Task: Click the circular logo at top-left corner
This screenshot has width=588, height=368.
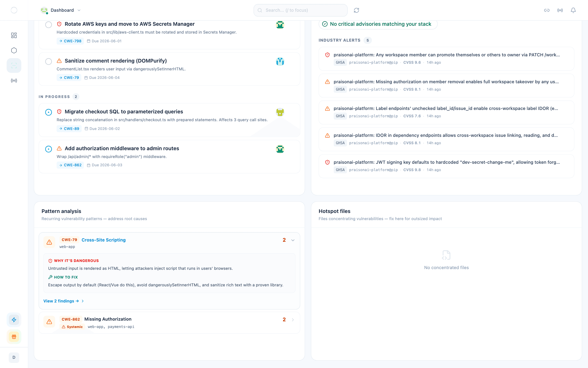Action: point(14,10)
